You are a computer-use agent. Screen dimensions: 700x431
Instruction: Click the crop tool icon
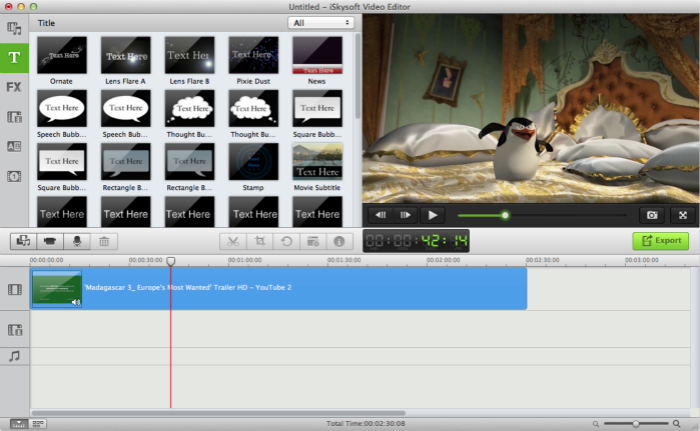(260, 241)
